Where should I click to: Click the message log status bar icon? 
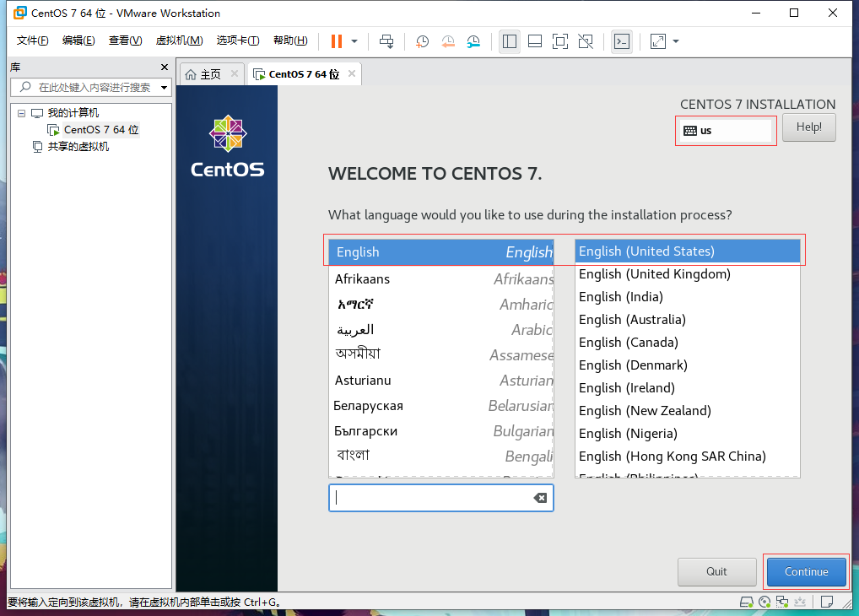pos(827,602)
